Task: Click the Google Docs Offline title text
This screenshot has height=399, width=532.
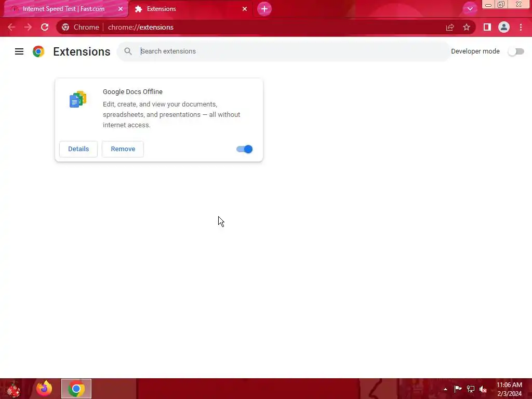Action: point(132,91)
